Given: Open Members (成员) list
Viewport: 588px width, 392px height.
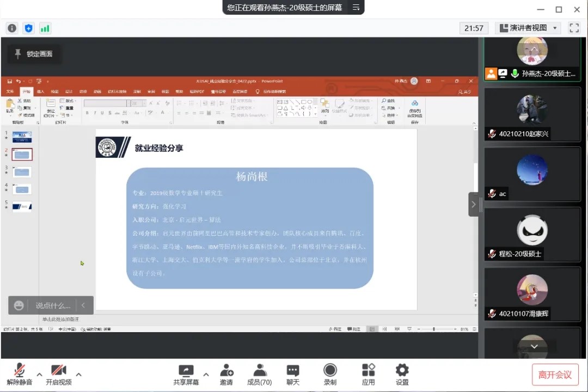Looking at the screenshot, I should [259, 373].
